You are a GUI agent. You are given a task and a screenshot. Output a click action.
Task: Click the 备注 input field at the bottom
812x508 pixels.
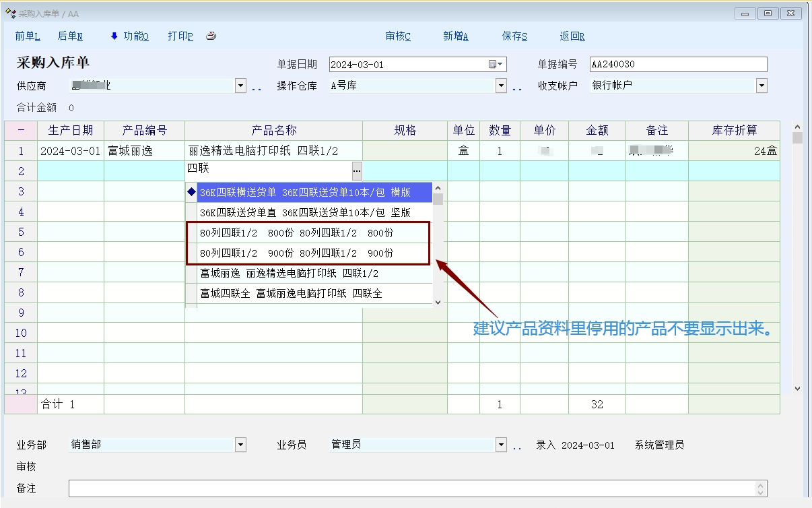click(x=412, y=488)
